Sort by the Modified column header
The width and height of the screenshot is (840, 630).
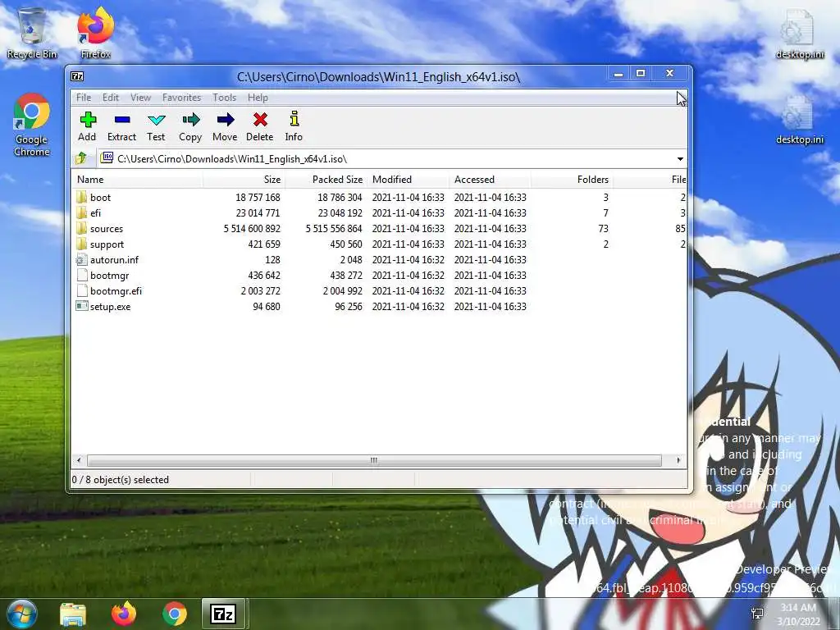409,180
